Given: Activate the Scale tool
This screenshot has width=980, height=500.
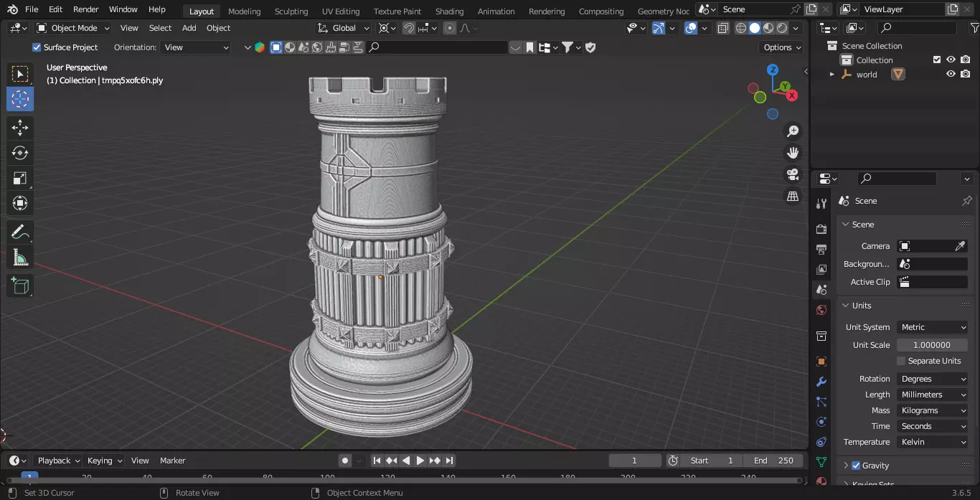Looking at the screenshot, I should (20, 178).
